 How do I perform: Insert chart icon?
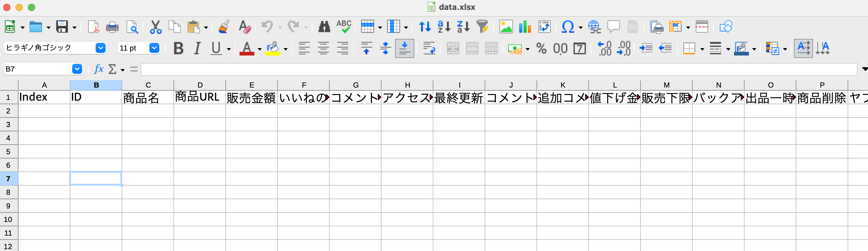(525, 27)
